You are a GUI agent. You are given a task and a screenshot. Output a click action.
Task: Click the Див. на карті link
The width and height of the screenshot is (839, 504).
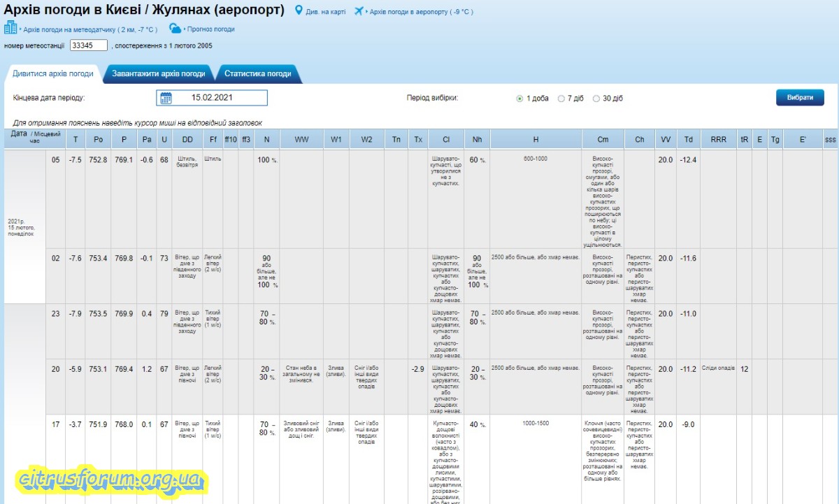point(326,12)
